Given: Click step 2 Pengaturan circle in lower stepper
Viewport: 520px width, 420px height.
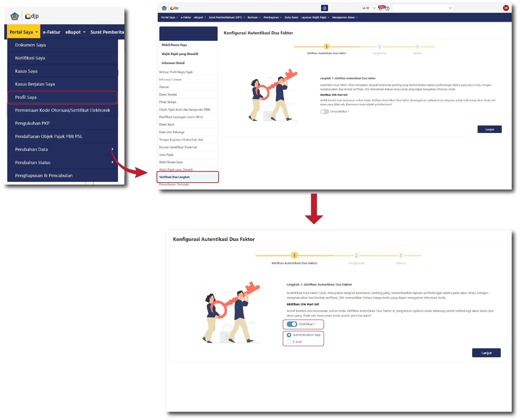Looking at the screenshot, I should tap(356, 256).
